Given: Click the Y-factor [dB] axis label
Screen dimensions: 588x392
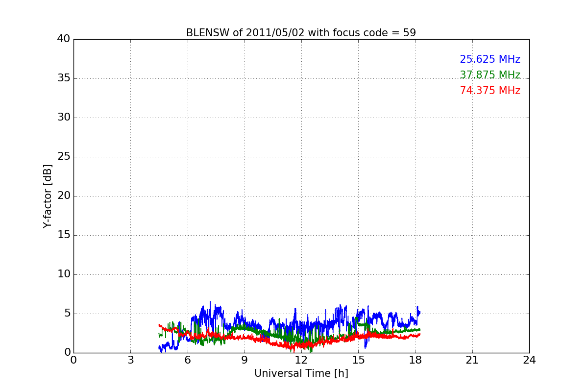Looking at the screenshot, I should click(48, 196).
